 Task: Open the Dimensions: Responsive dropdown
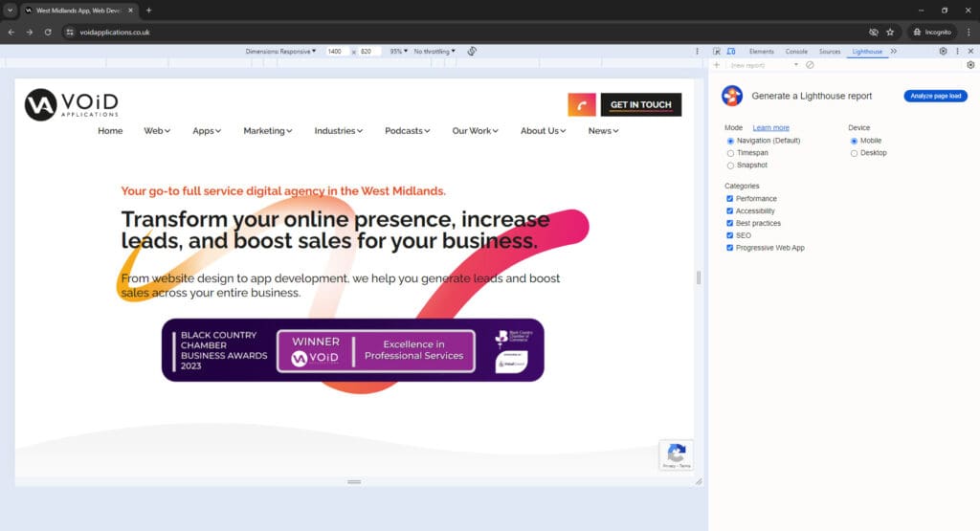280,51
